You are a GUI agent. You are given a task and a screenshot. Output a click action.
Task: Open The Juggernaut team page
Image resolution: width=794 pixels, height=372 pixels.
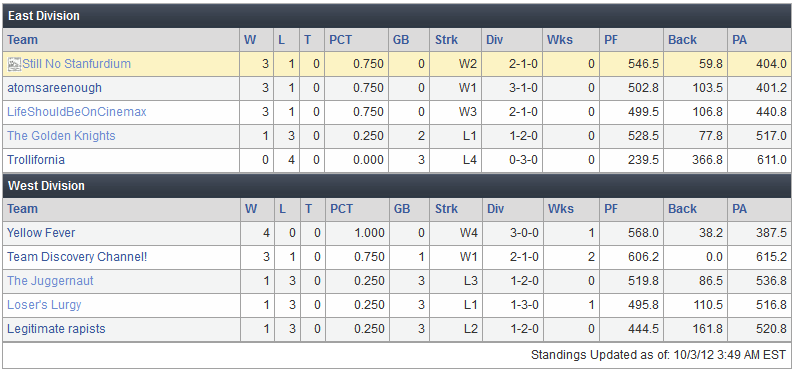(x=50, y=280)
